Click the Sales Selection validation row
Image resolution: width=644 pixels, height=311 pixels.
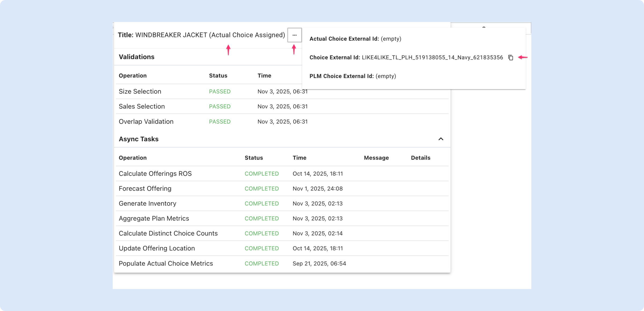[142, 106]
